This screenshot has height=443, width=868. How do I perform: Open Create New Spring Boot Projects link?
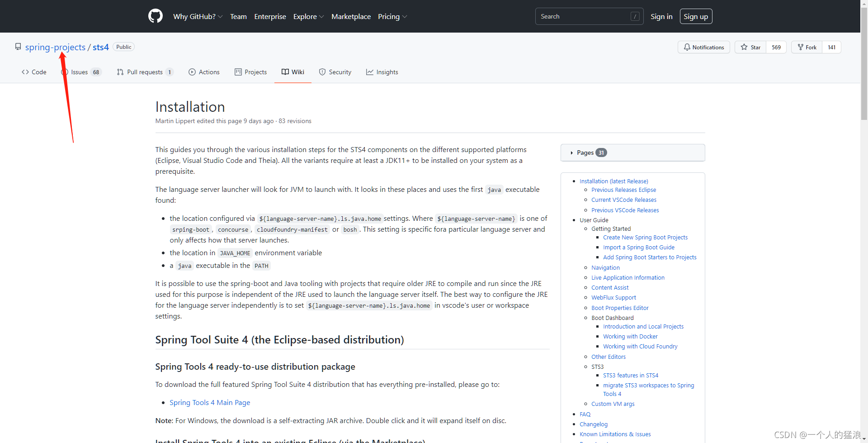645,238
